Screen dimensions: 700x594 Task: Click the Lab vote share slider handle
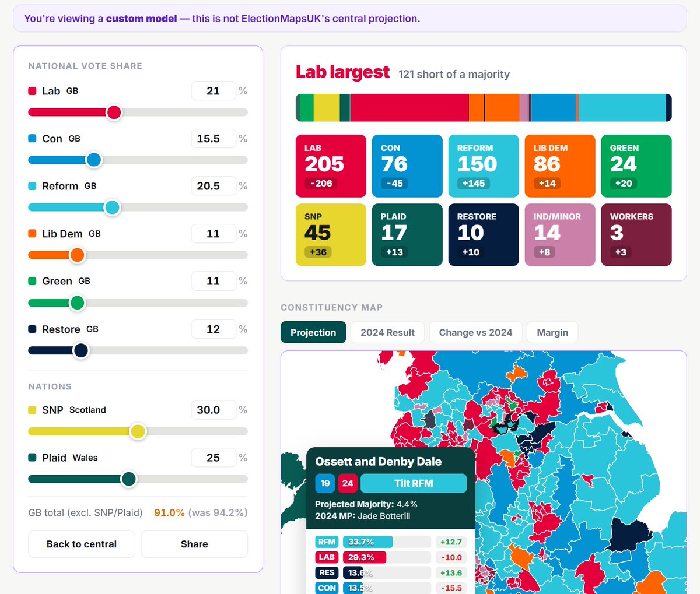[x=114, y=112]
